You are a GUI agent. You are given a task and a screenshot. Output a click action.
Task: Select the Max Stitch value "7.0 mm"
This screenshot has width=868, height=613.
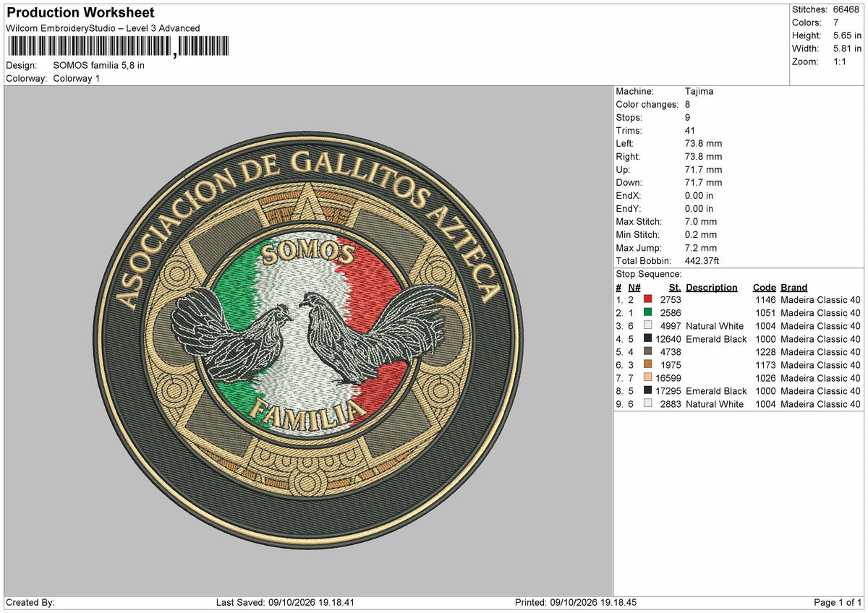(700, 222)
